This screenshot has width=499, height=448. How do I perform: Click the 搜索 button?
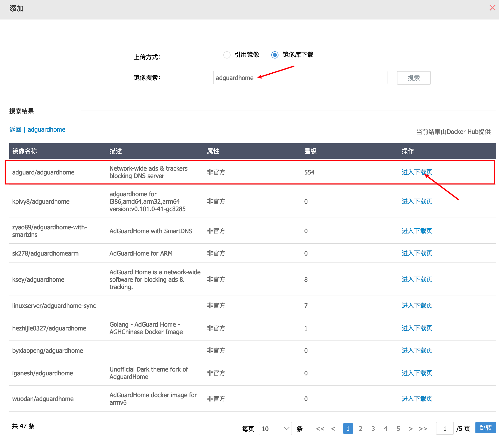pos(414,78)
